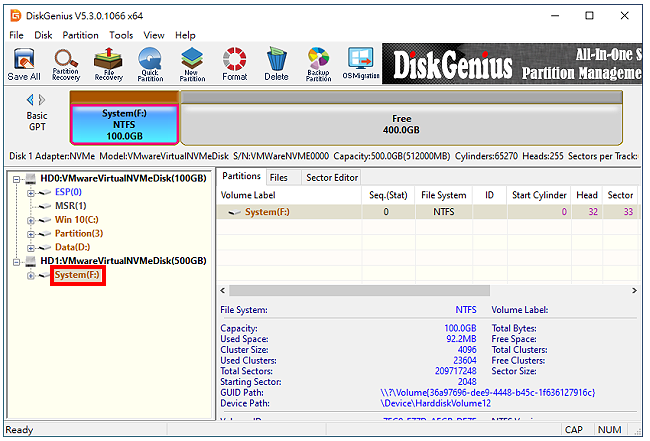Expand the Data(D:) partition node

(x=30, y=248)
